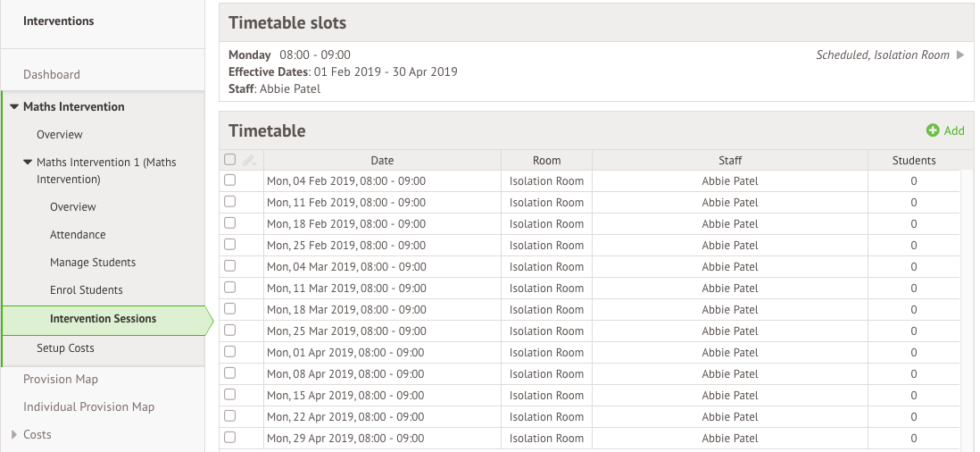Go to Provision Map
The width and height of the screenshot is (980, 452).
tap(61, 380)
